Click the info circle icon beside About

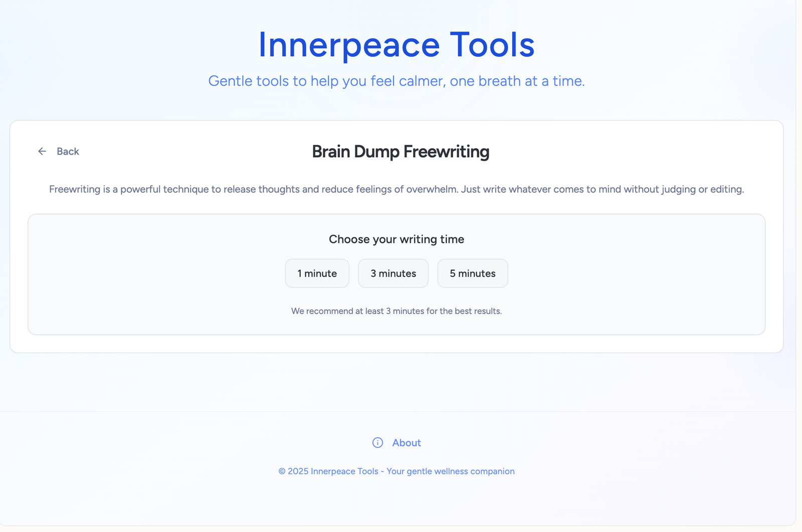click(x=377, y=443)
